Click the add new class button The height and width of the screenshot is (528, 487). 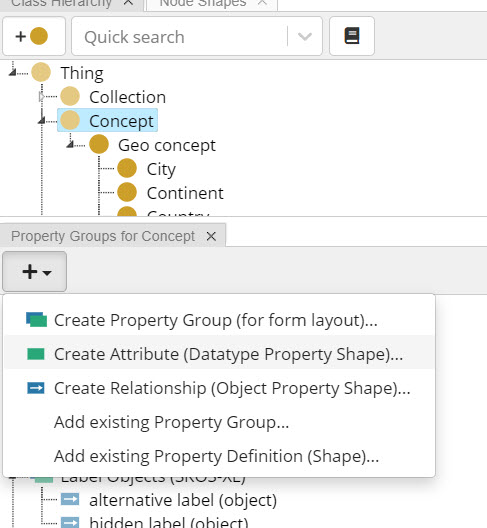[34, 36]
